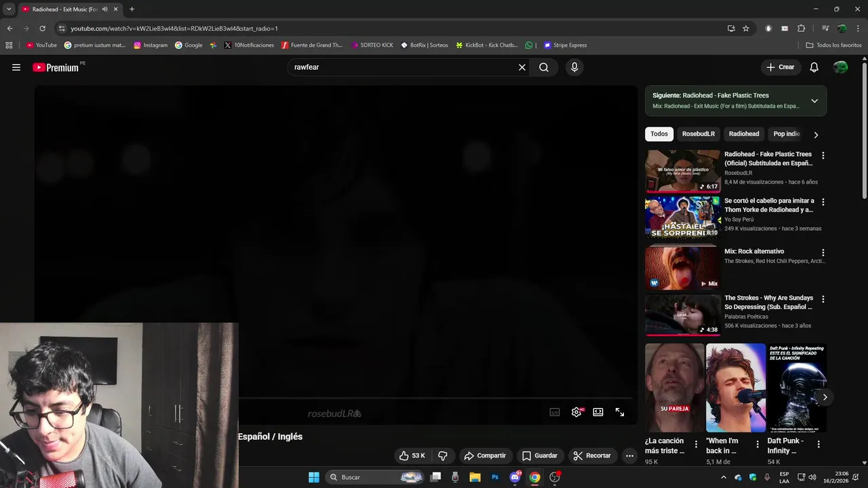Open the YouTube account avatar menu
Screen dimensions: 868x488
click(x=841, y=67)
